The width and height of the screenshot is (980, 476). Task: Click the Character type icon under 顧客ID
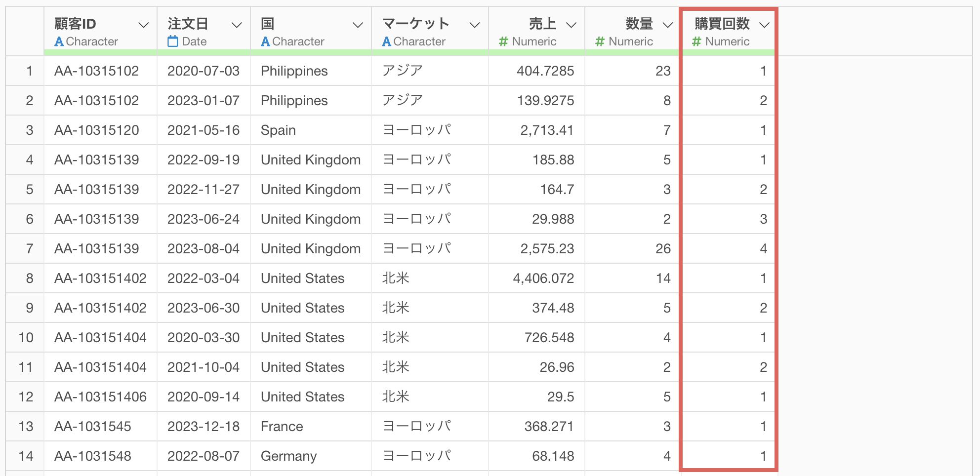tap(59, 41)
